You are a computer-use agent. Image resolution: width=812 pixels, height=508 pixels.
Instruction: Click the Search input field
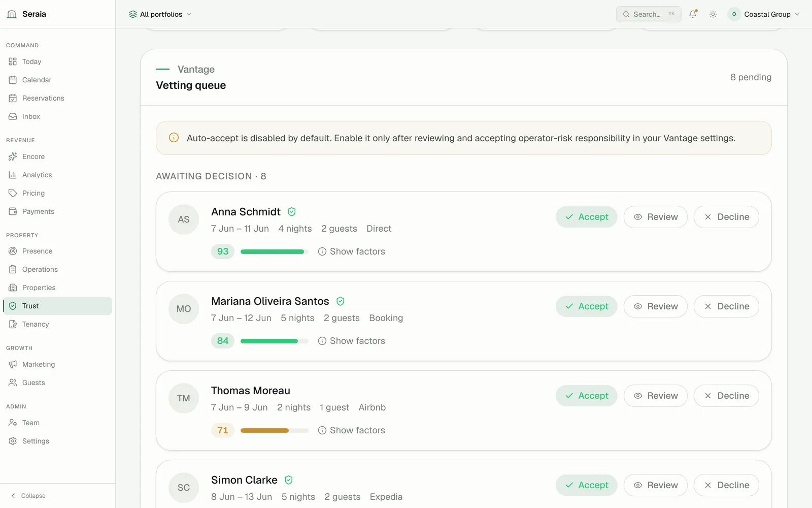coord(649,14)
